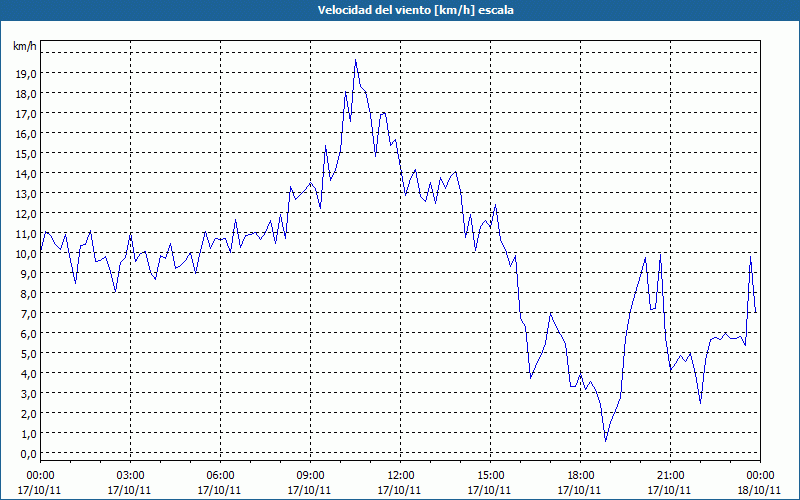Viewport: 800px width, 500px height.
Task: Click the 18/10/11 date label
Action: tap(760, 490)
